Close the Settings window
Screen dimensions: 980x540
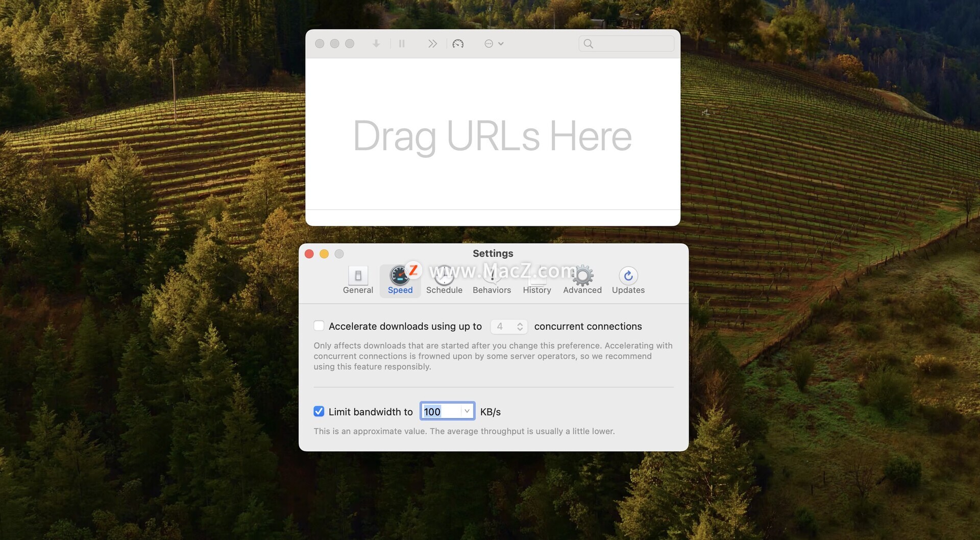click(309, 254)
